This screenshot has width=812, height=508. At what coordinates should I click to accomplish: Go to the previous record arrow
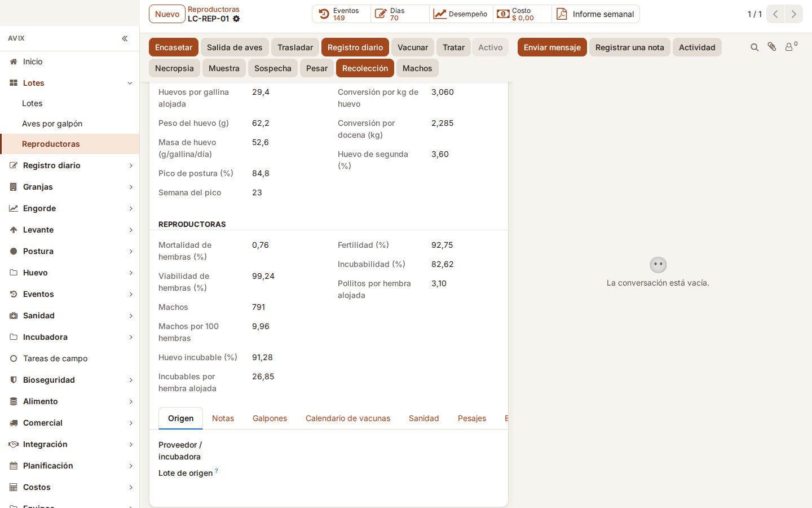pos(775,14)
